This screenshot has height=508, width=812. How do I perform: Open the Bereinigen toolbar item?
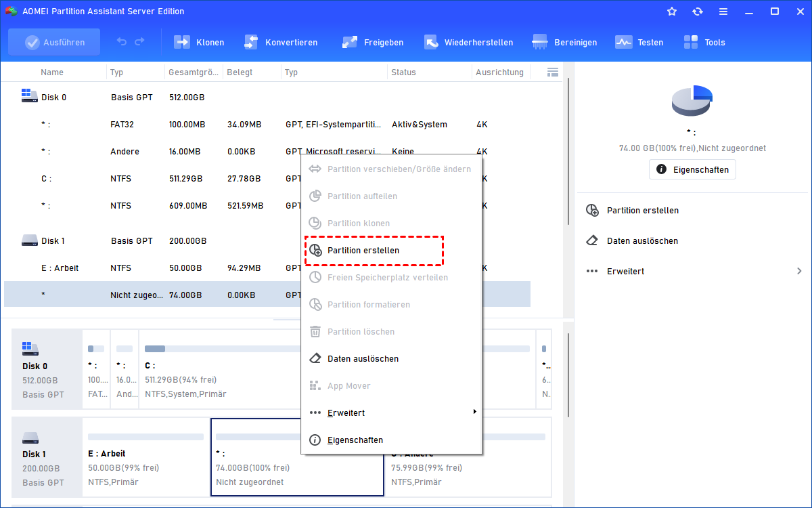[564, 42]
